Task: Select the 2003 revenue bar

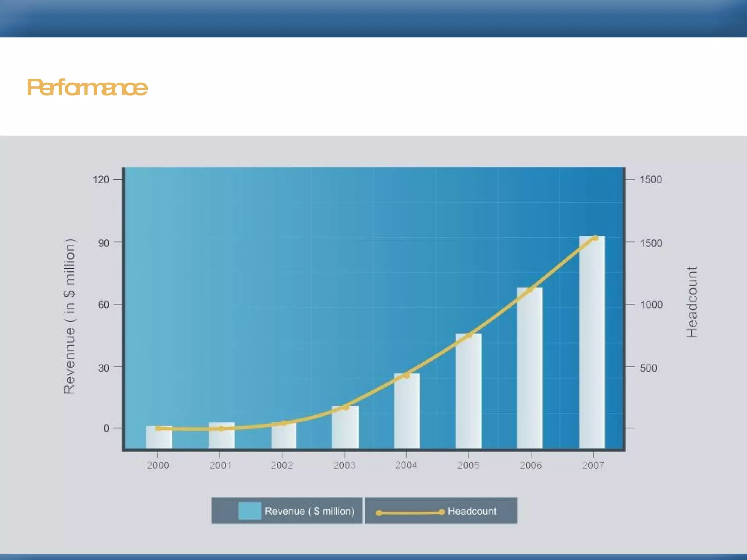Action: click(x=345, y=428)
